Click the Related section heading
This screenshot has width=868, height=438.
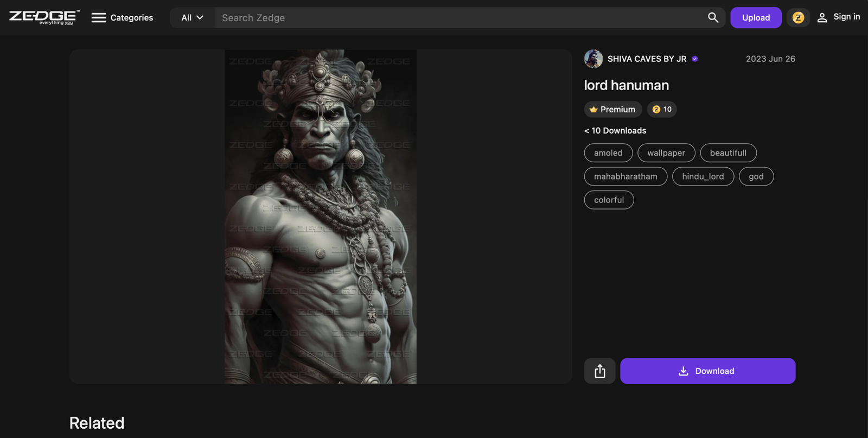click(97, 423)
